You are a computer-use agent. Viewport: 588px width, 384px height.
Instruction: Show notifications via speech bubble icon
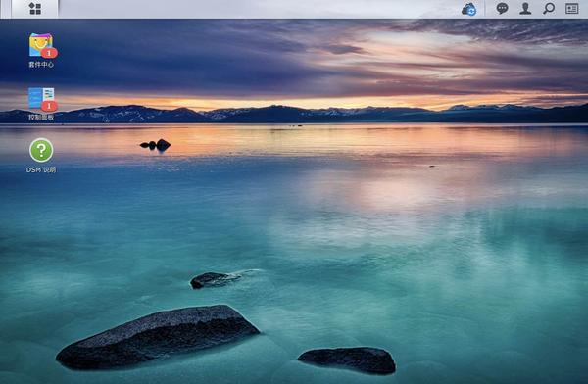502,8
